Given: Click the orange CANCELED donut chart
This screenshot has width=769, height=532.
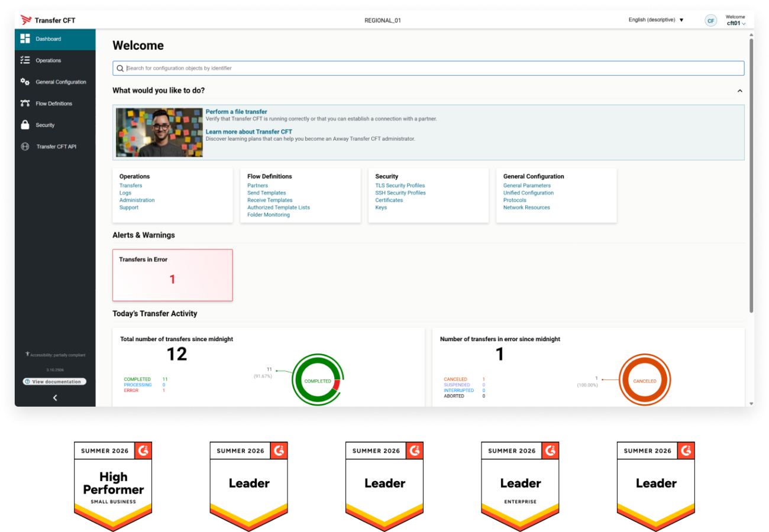Looking at the screenshot, I should pos(645,381).
